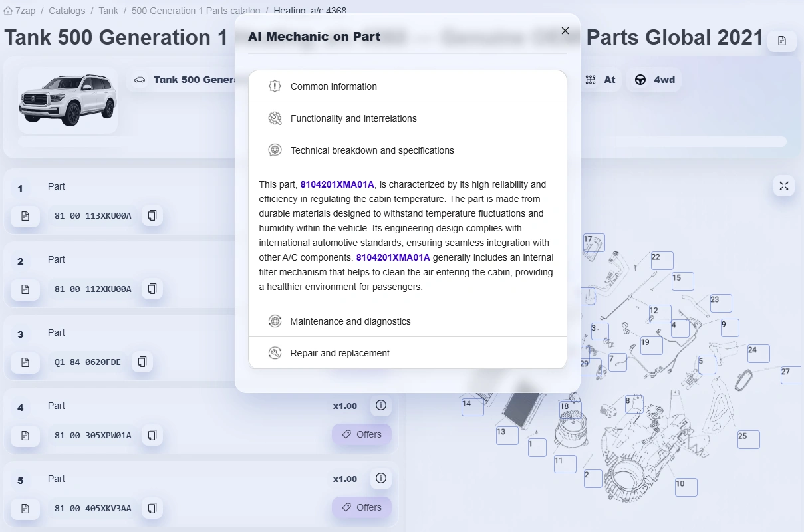Copy part number 81 00 113XKU00A
804x532 pixels.
point(152,215)
